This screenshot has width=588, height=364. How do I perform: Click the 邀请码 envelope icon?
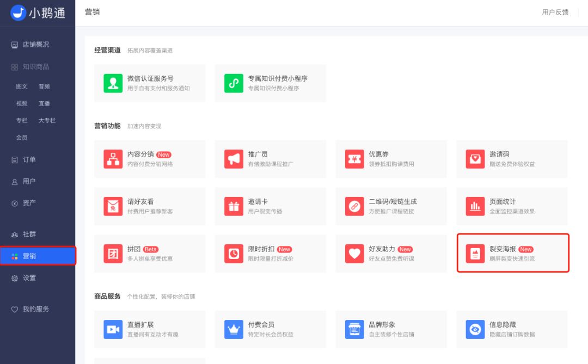[475, 159]
